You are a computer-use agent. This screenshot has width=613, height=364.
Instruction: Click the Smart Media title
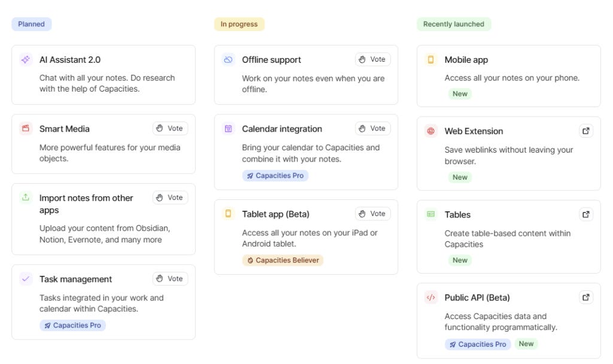coord(65,129)
